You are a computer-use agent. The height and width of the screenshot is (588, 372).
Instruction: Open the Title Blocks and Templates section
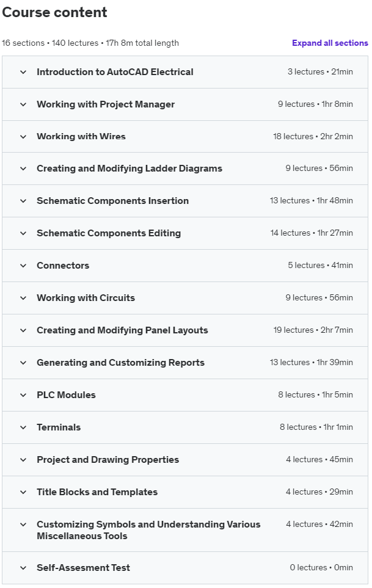click(97, 492)
